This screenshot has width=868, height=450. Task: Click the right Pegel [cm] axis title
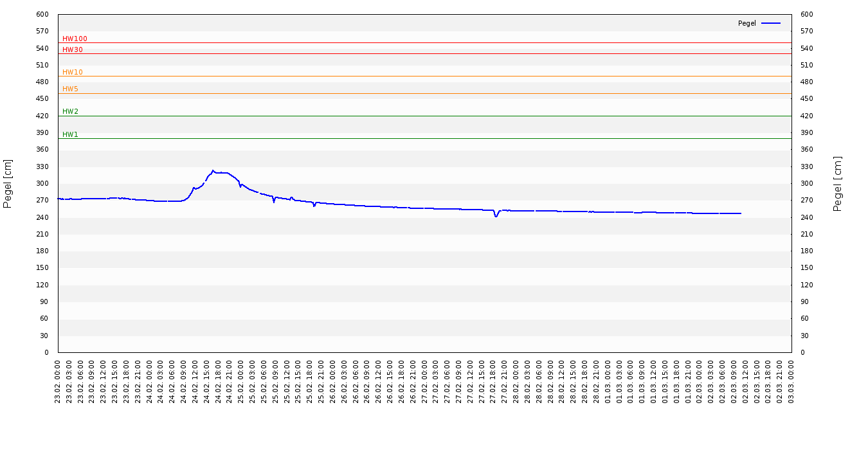(838, 183)
